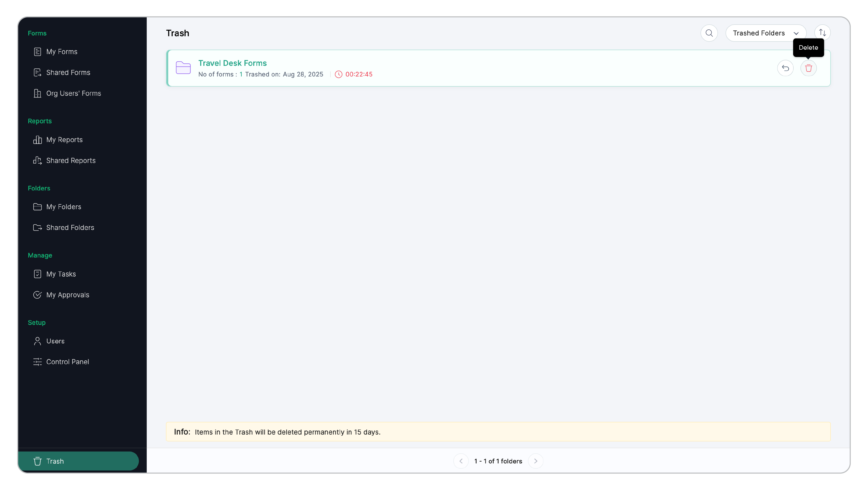Go to previous page of folders
Image resolution: width=868 pixels, height=490 pixels.
tap(461, 461)
